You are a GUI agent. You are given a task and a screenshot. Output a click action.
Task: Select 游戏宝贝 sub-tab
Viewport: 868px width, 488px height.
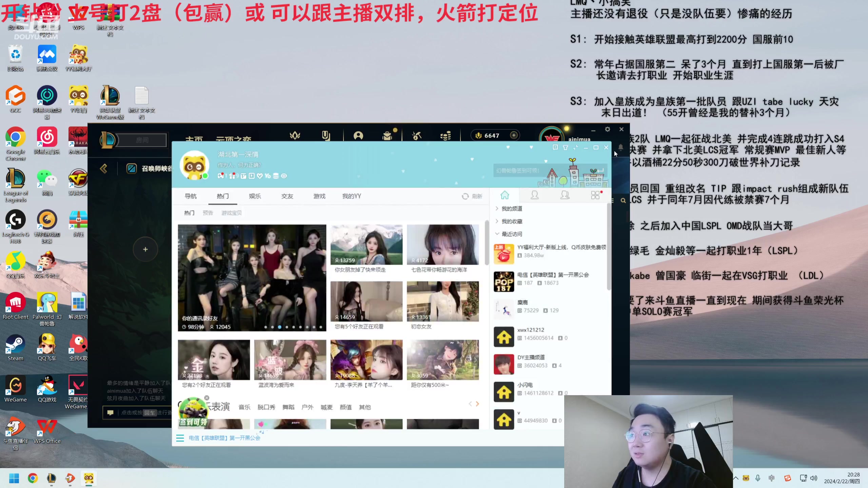tap(232, 213)
